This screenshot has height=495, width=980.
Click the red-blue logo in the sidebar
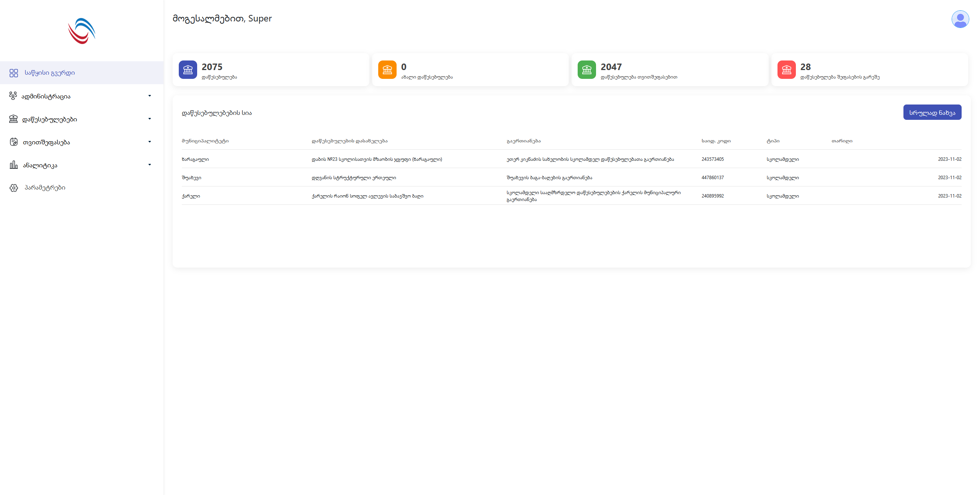click(x=82, y=31)
